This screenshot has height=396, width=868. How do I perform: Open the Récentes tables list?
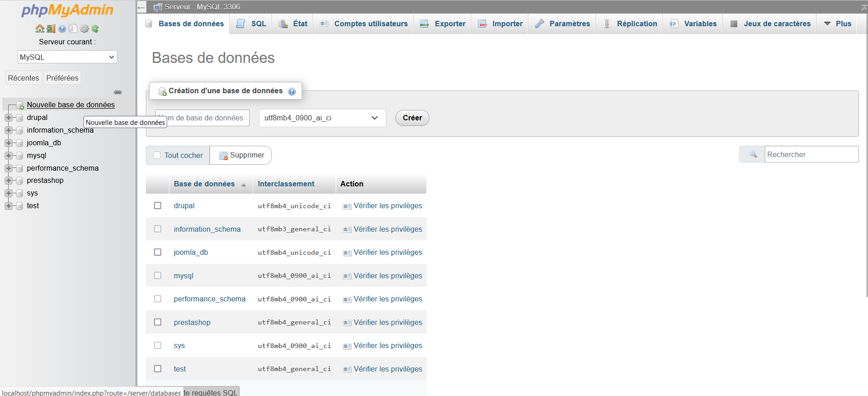point(24,78)
